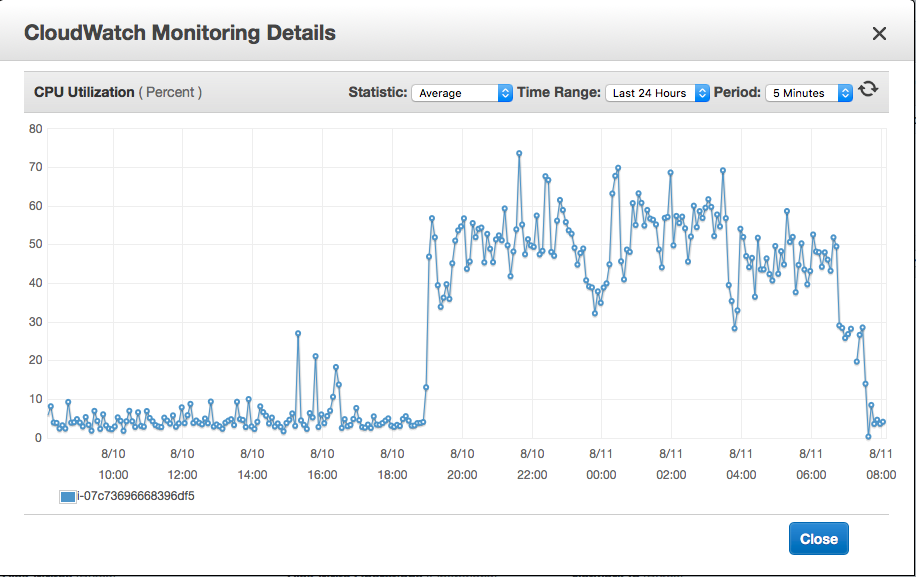Click the blue Close button
Screen dimensions: 916x577
pos(818,538)
